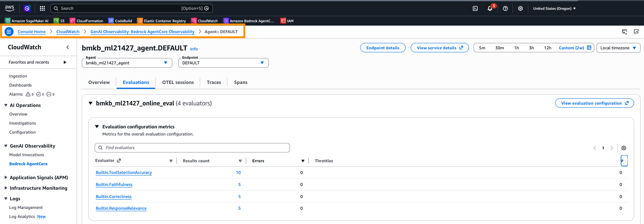This screenshot has width=644, height=224.
Task: Select the 5m time range
Action: coord(482,48)
